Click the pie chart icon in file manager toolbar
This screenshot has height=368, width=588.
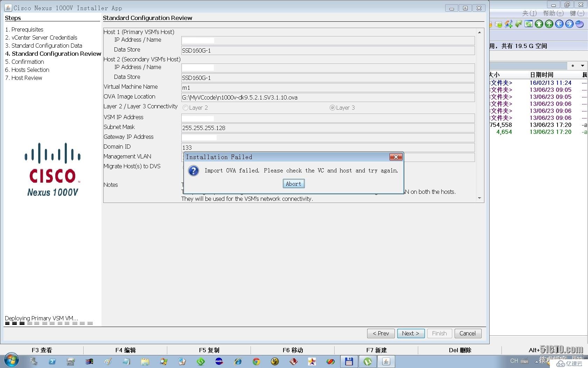pos(580,24)
